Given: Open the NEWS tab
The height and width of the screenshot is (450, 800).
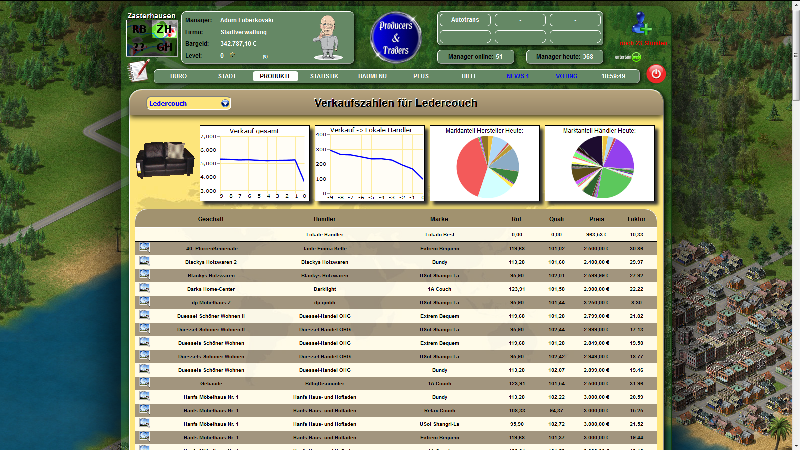Looking at the screenshot, I should [517, 76].
